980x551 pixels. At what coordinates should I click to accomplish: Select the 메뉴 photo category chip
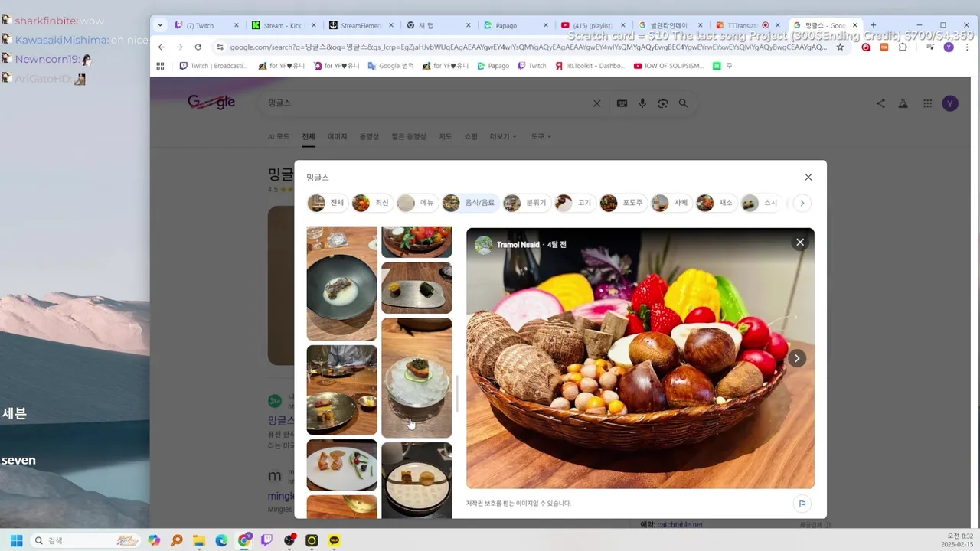point(416,203)
